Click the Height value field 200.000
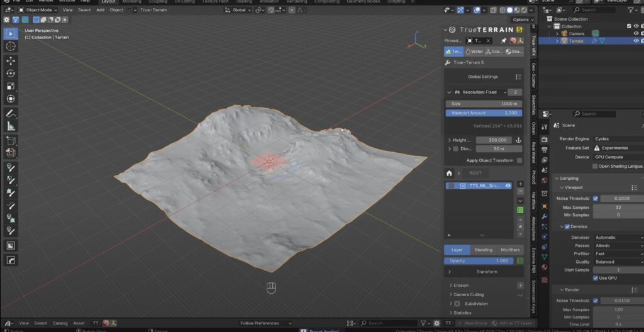The image size is (644, 332). [494, 140]
